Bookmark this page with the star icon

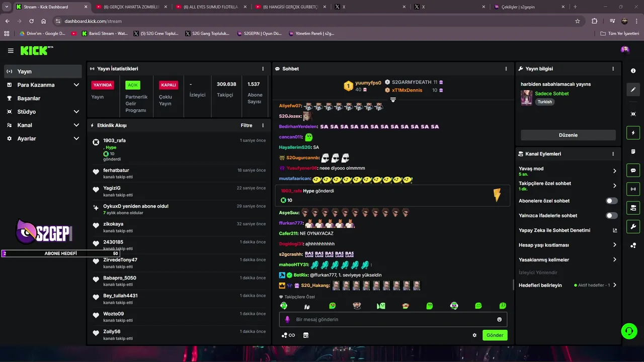pyautogui.click(x=578, y=21)
